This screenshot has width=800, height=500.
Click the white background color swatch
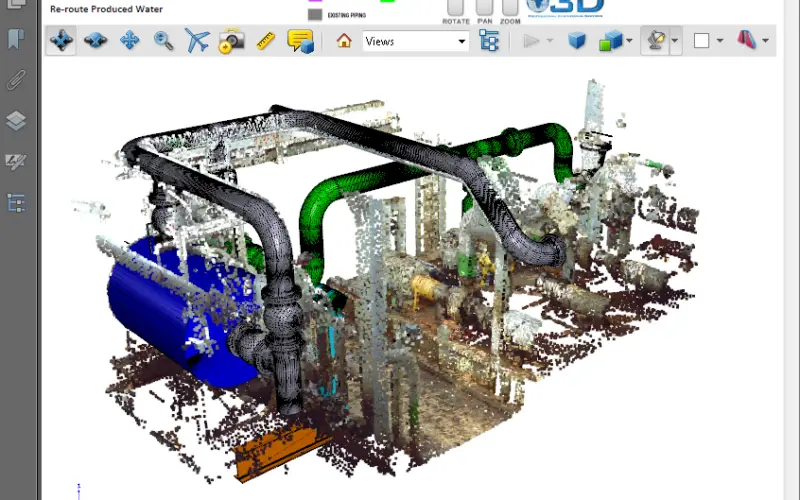tap(702, 40)
